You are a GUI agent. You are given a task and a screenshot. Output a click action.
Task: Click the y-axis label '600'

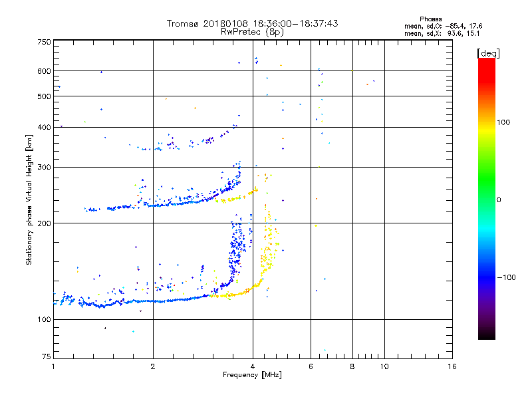pyautogui.click(x=45, y=71)
